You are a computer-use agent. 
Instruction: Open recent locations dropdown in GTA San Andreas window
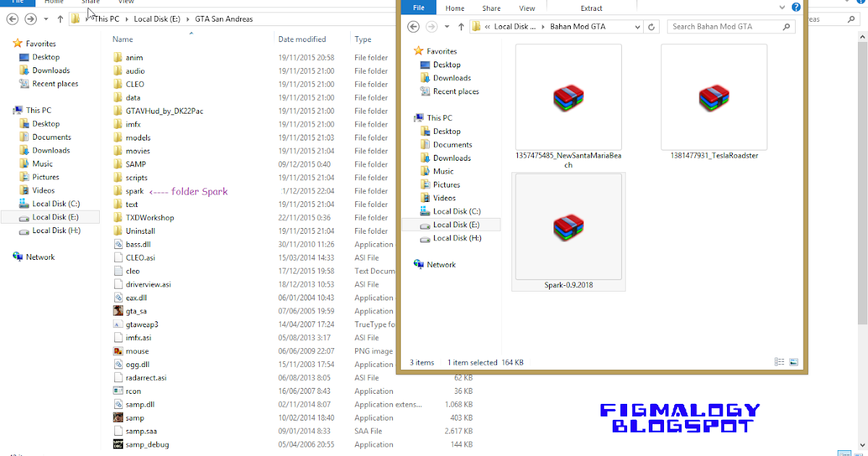click(46, 19)
